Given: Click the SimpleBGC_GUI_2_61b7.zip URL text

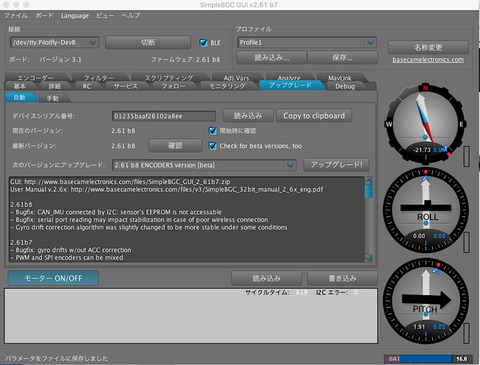Looking at the screenshot, I should point(127,182).
